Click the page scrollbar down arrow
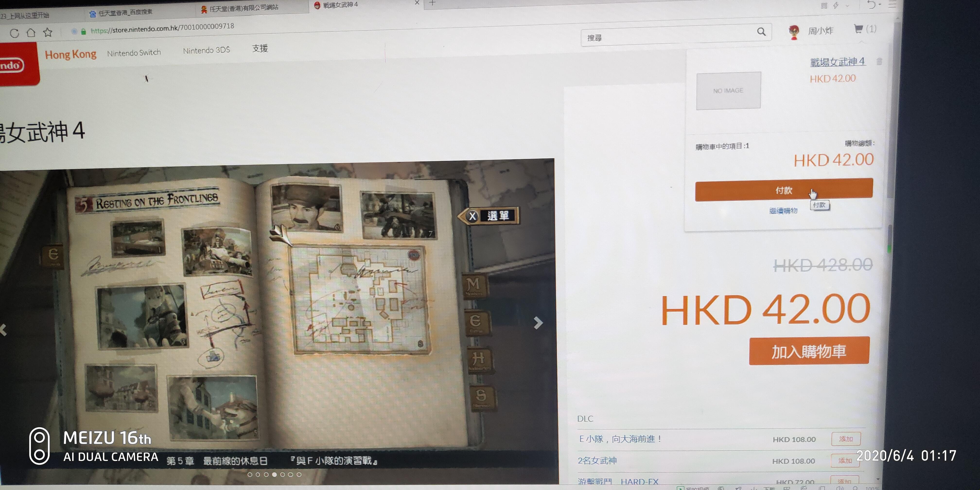Image resolution: width=980 pixels, height=490 pixels. click(878, 479)
